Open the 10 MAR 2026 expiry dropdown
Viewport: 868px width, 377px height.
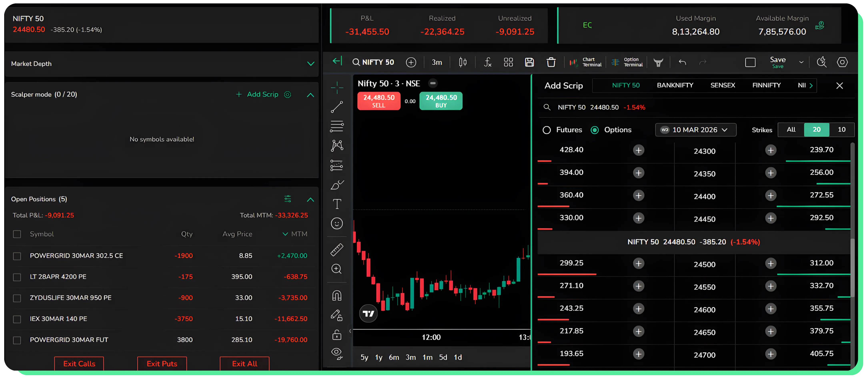click(696, 130)
